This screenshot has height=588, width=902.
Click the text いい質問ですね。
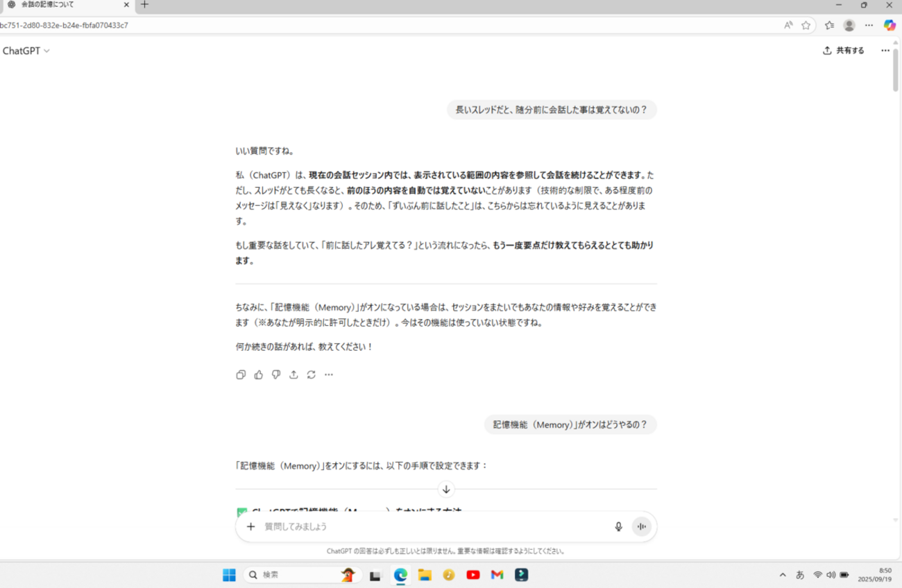pyautogui.click(x=264, y=150)
